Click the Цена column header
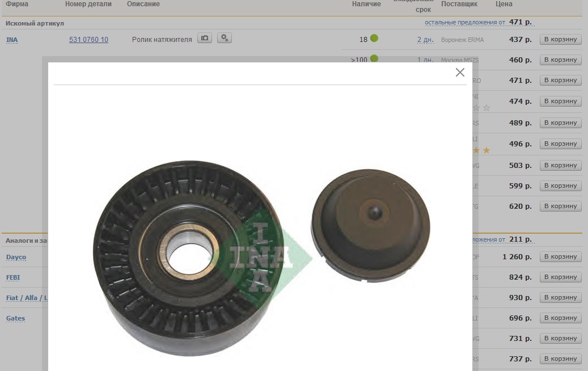This screenshot has height=371, width=588. tap(504, 4)
